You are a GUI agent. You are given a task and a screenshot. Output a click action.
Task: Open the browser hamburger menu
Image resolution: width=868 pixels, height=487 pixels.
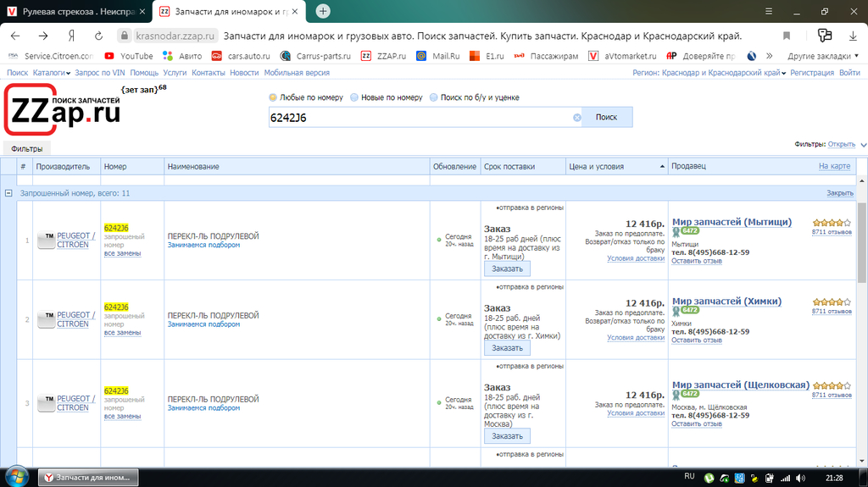point(769,11)
